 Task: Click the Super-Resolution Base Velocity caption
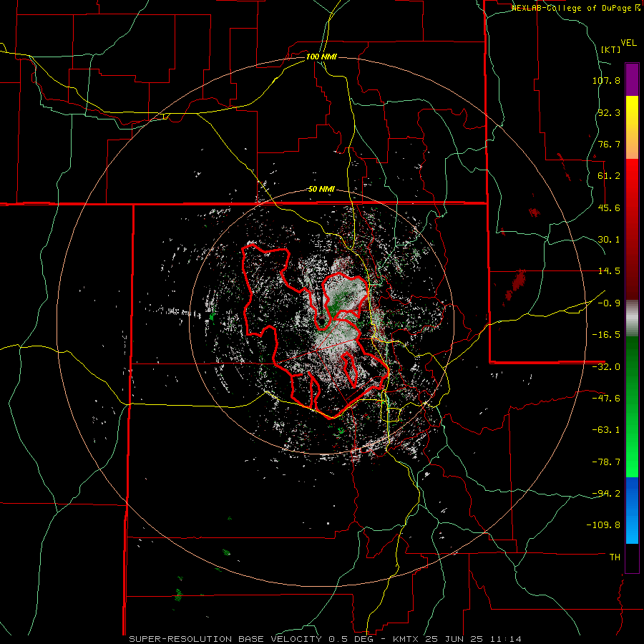[326, 639]
